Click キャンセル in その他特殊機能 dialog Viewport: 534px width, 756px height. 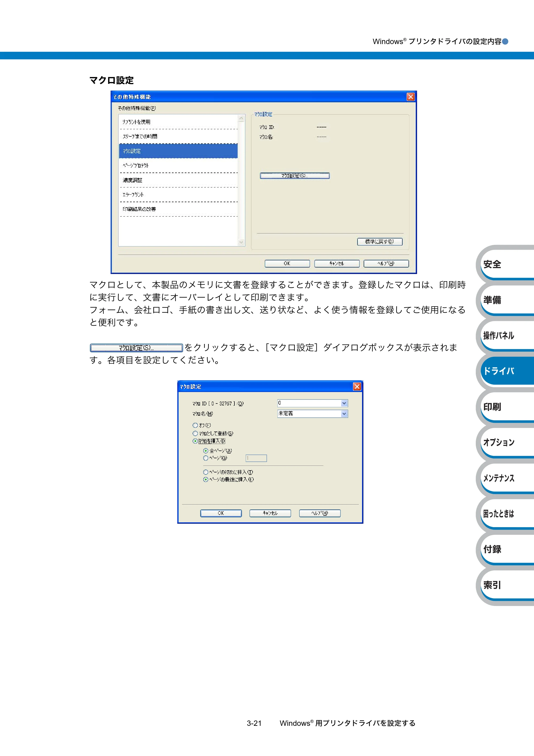[337, 263]
